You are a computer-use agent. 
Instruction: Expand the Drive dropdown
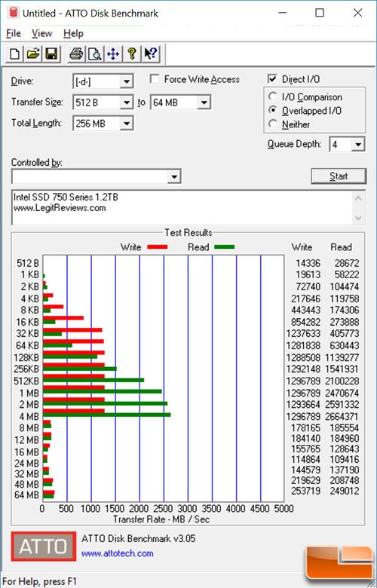pos(127,81)
